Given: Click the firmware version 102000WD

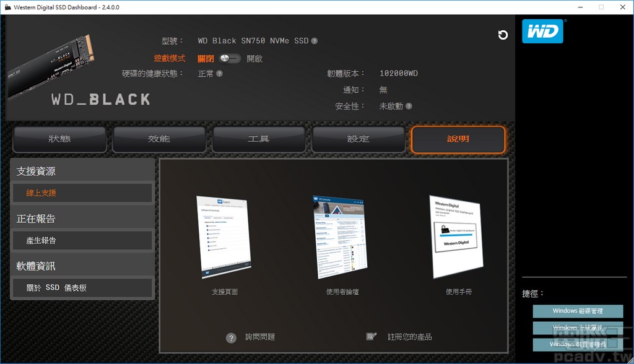Looking at the screenshot, I should [399, 74].
